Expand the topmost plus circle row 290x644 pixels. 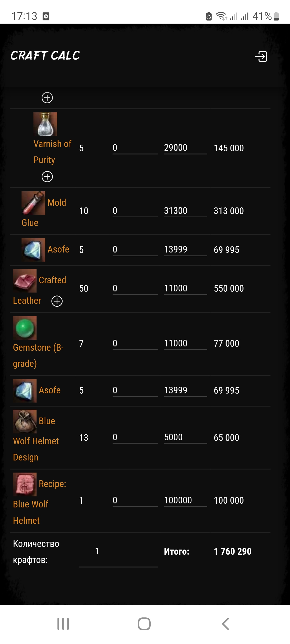pyautogui.click(x=47, y=98)
